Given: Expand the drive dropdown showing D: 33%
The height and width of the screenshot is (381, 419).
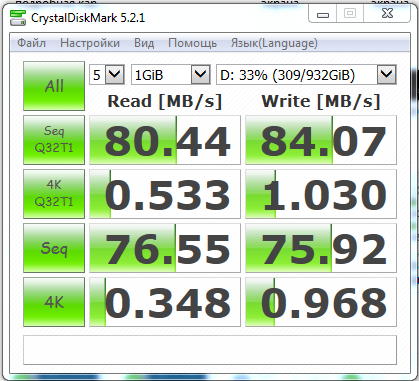Looking at the screenshot, I should (306, 74).
